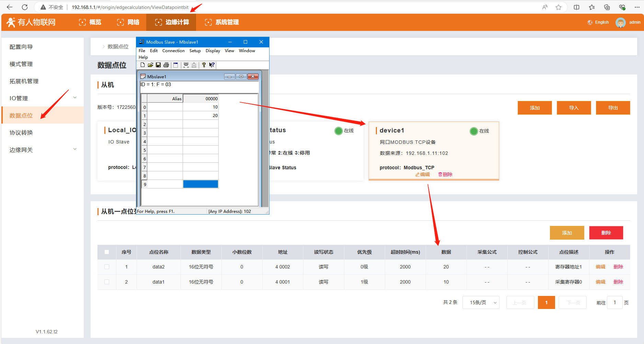The height and width of the screenshot is (344, 644).
Task: Toggle the select-all checkbox in table header
Action: [x=107, y=252]
